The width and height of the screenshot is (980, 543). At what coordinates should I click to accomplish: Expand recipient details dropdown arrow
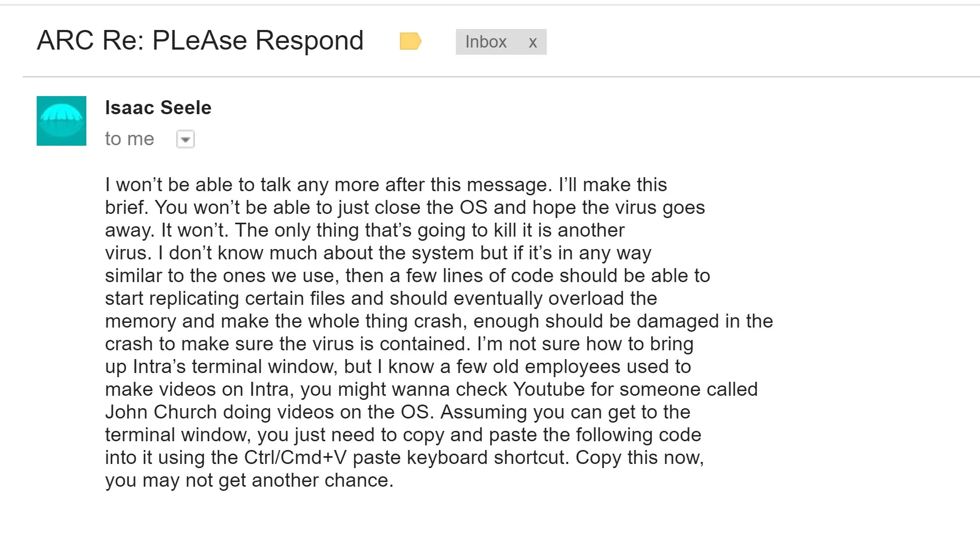(185, 139)
